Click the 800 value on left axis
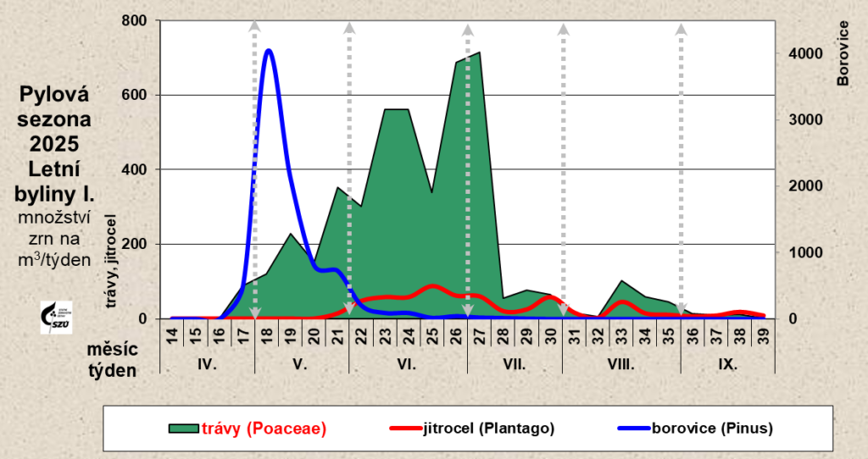This screenshot has height=459, width=868. coord(136,20)
